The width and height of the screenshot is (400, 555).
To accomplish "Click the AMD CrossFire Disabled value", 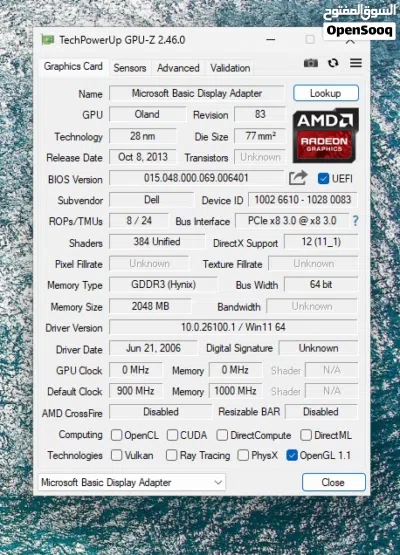I will 161,412.
